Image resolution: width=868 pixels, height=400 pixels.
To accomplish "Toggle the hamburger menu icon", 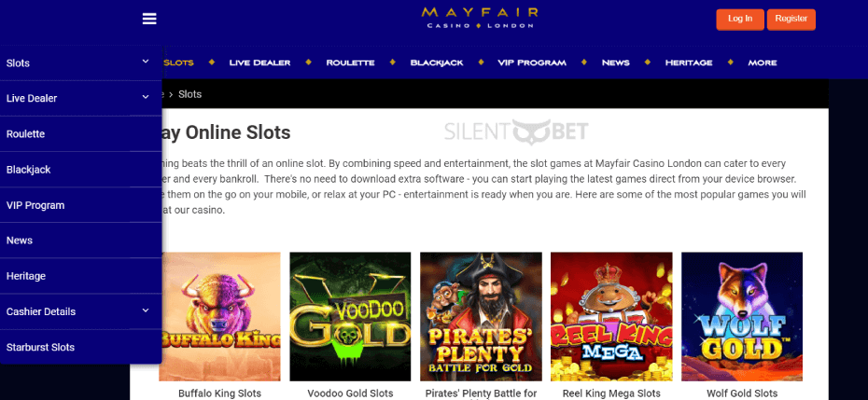I will pyautogui.click(x=149, y=19).
